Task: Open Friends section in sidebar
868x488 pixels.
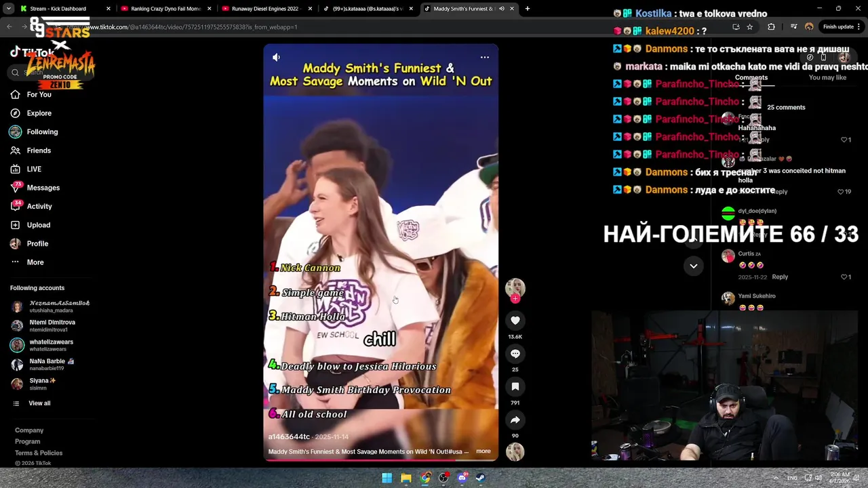Action: (x=31, y=150)
